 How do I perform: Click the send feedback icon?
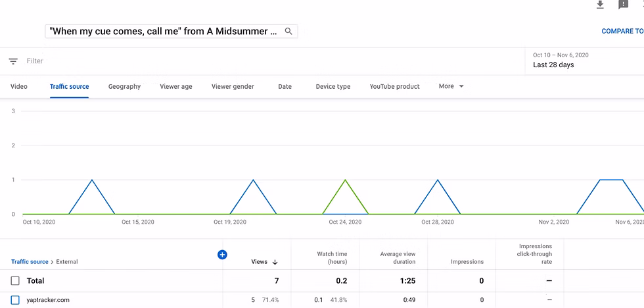(623, 5)
